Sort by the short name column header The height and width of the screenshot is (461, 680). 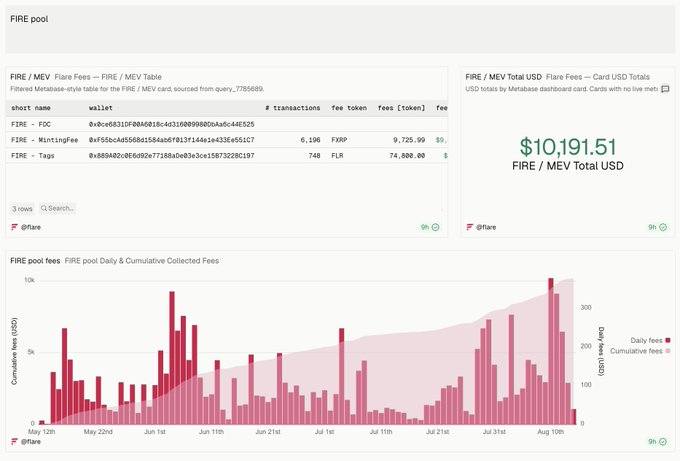[31, 108]
